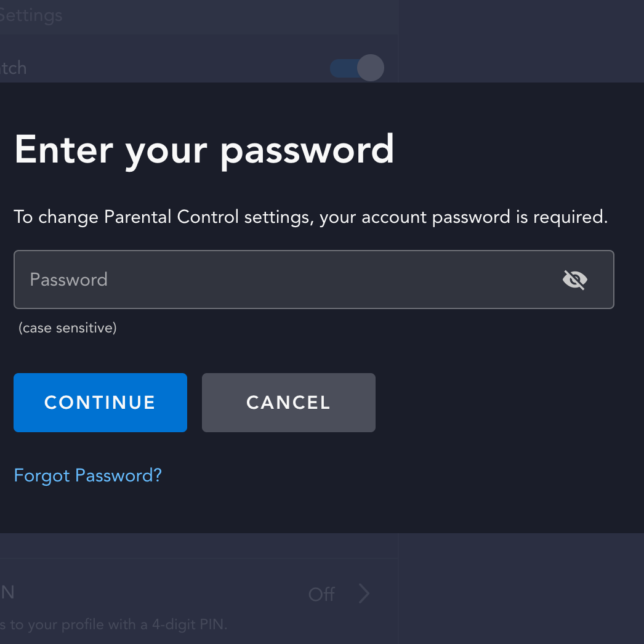This screenshot has height=644, width=644.
Task: Click the "Enter your password" heading
Action: [204, 149]
